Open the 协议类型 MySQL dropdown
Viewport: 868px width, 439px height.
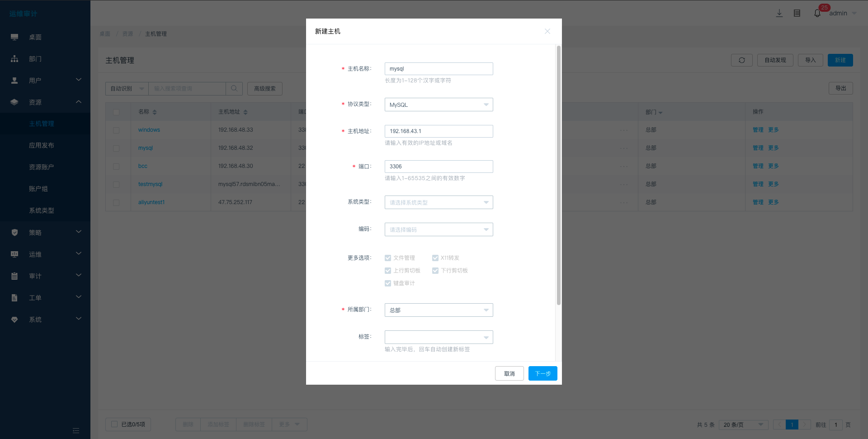pos(439,105)
